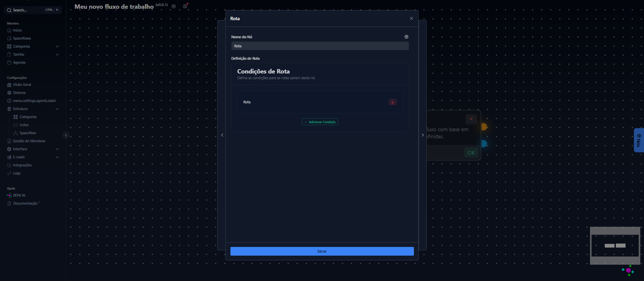Open Spaceflows in the sidebar
644x281 pixels.
coord(22,38)
